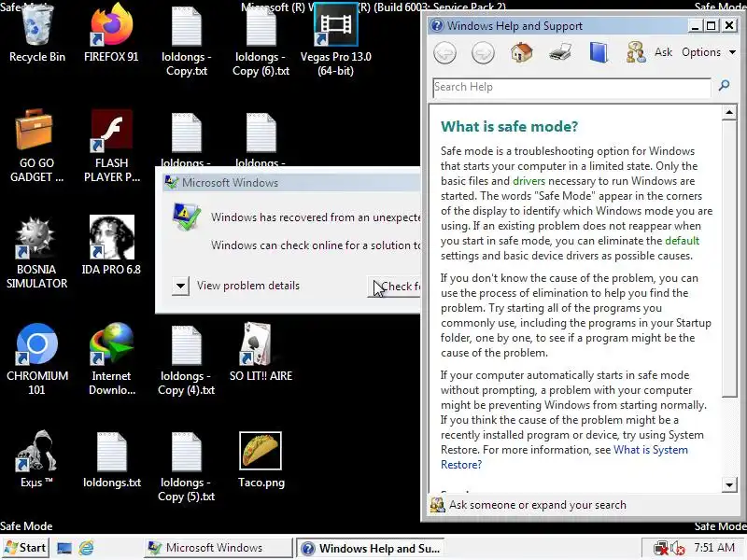The height and width of the screenshot is (560, 747).
Task: Click the network disconnected tray icon
Action: [x=661, y=548]
